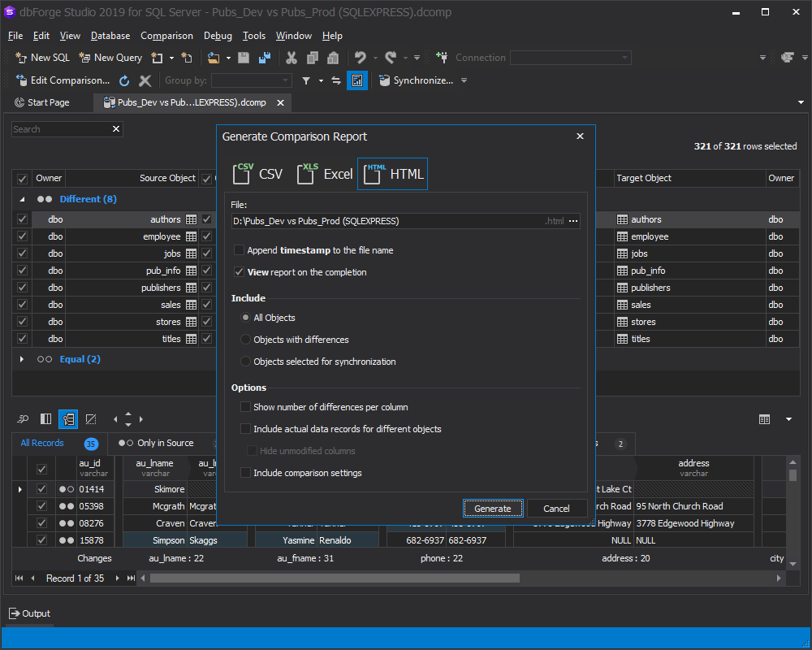Click the Refresh comparison icon
This screenshot has width=812, height=650.
[x=124, y=80]
